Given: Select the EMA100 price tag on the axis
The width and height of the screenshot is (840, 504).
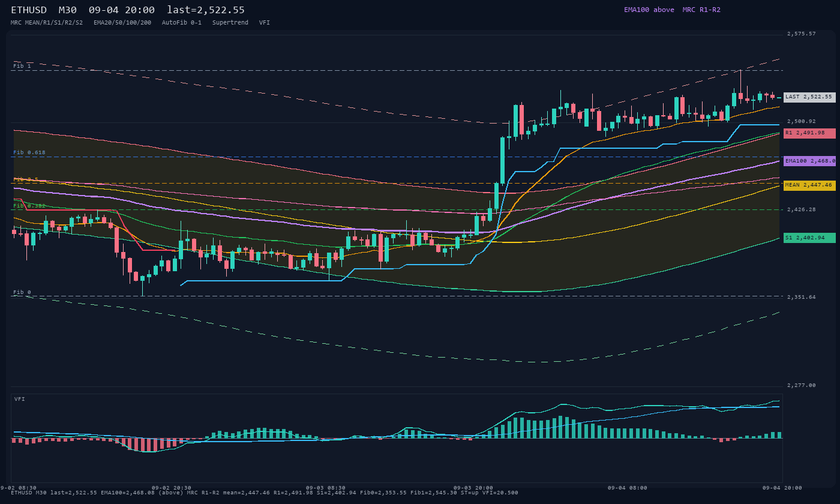Looking at the screenshot, I should click(x=809, y=161).
